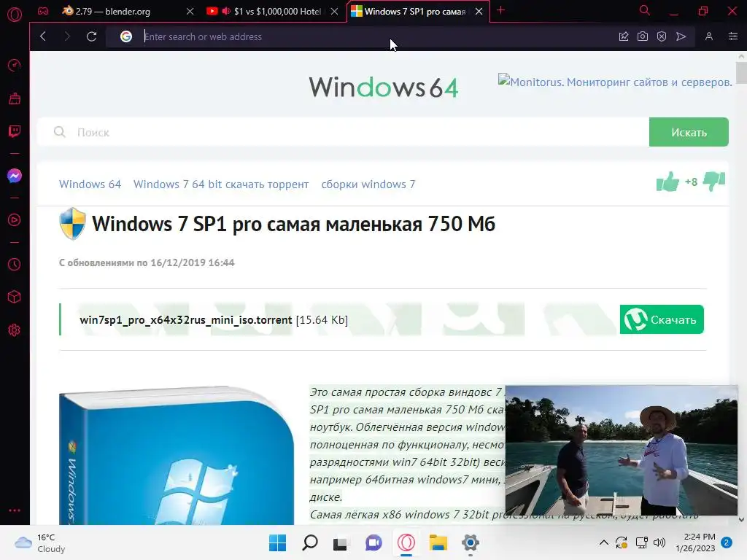
Task: Mute audio icon on YouTube tab
Action: click(x=226, y=11)
